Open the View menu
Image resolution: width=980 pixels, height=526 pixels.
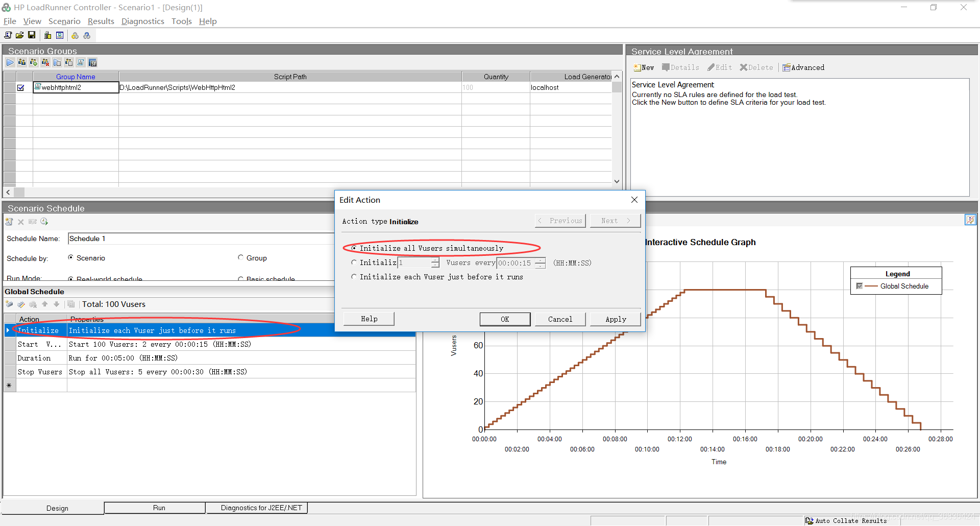[32, 21]
